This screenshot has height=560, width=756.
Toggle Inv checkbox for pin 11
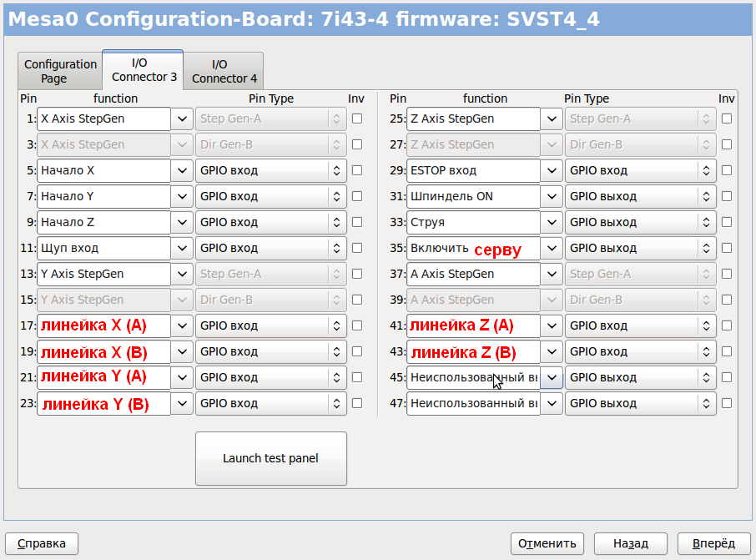pyautogui.click(x=357, y=248)
